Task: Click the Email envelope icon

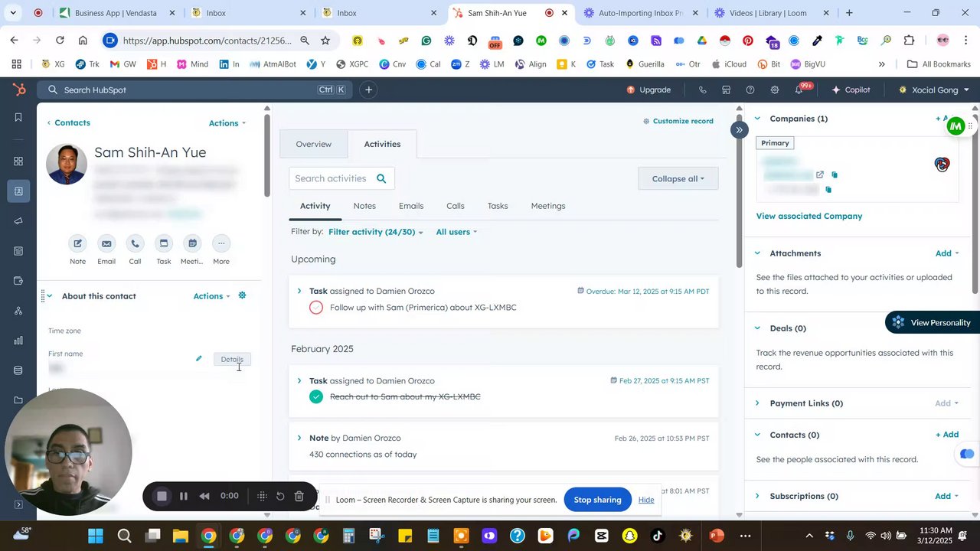Action: [106, 243]
